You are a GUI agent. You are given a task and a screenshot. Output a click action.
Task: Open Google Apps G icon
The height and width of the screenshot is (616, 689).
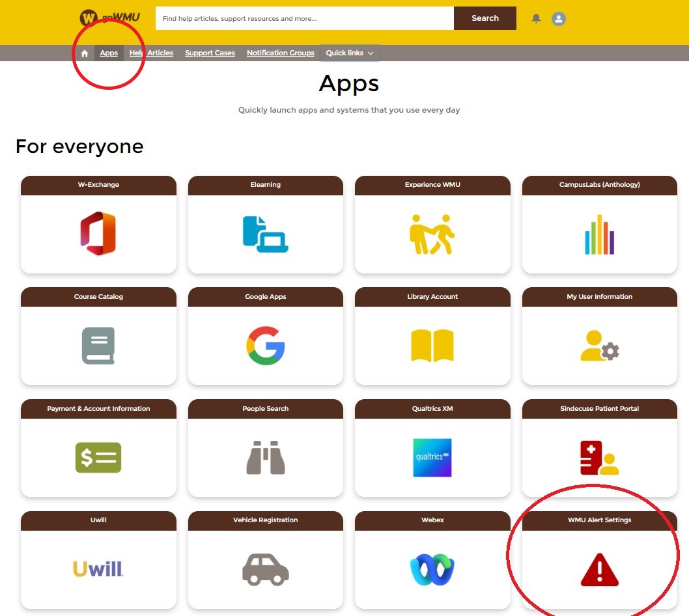click(266, 345)
